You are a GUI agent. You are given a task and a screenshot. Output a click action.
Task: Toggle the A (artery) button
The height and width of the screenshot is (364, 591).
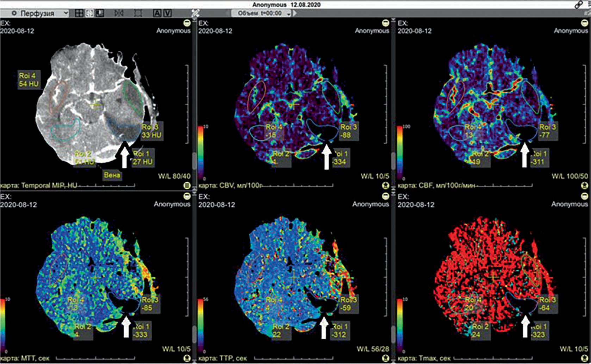[x=157, y=13]
